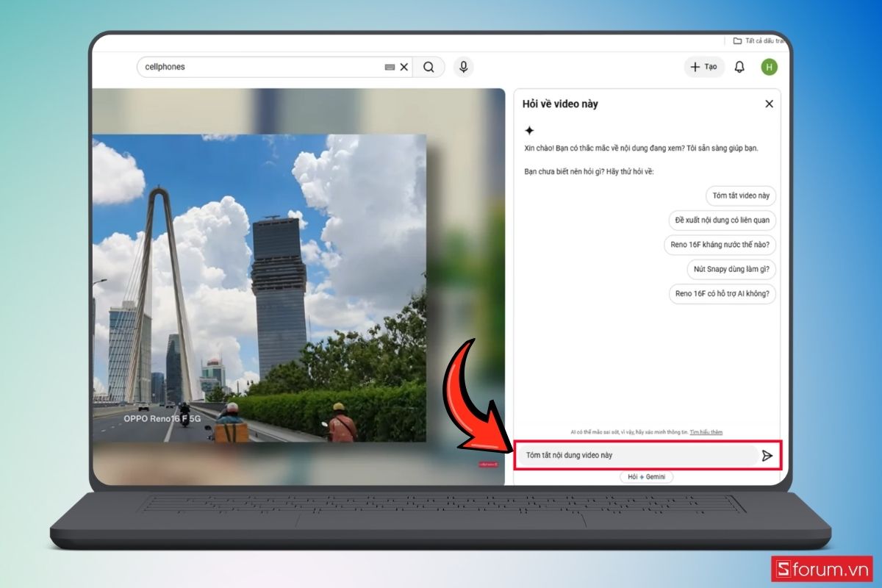
Task: Click the Gemini sparkle icon above the greeting
Action: pyautogui.click(x=529, y=130)
